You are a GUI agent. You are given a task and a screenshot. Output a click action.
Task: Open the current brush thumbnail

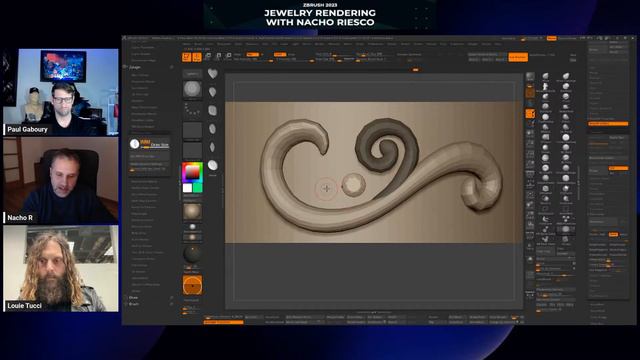click(192, 89)
